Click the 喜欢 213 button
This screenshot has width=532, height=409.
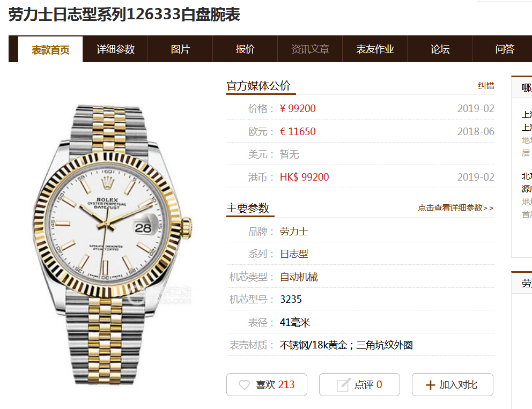point(267,384)
